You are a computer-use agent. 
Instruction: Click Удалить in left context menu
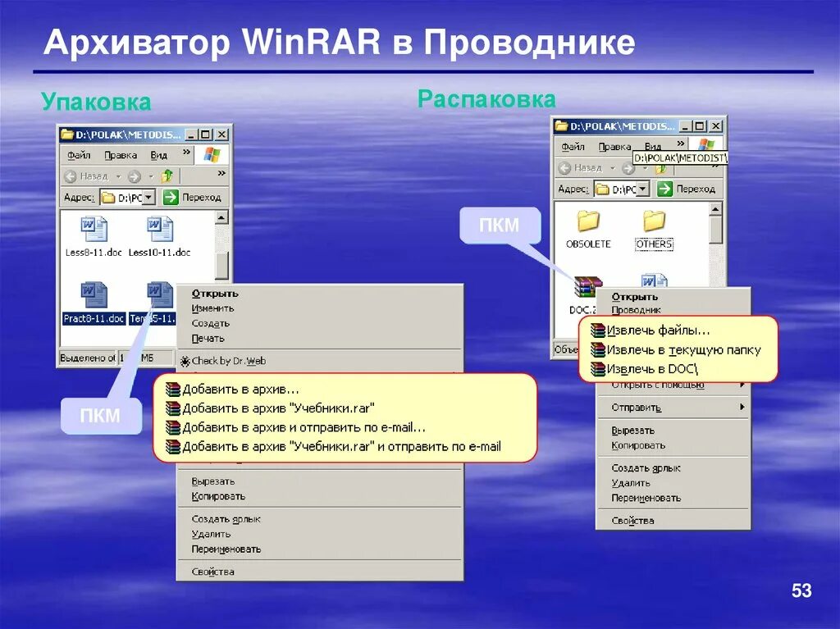(211, 534)
